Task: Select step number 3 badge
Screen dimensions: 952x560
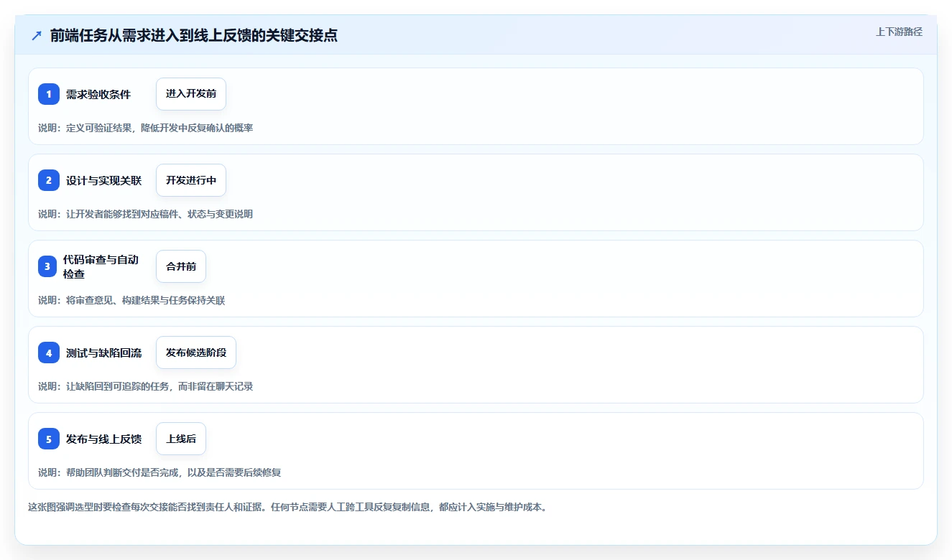Action: pyautogui.click(x=49, y=266)
